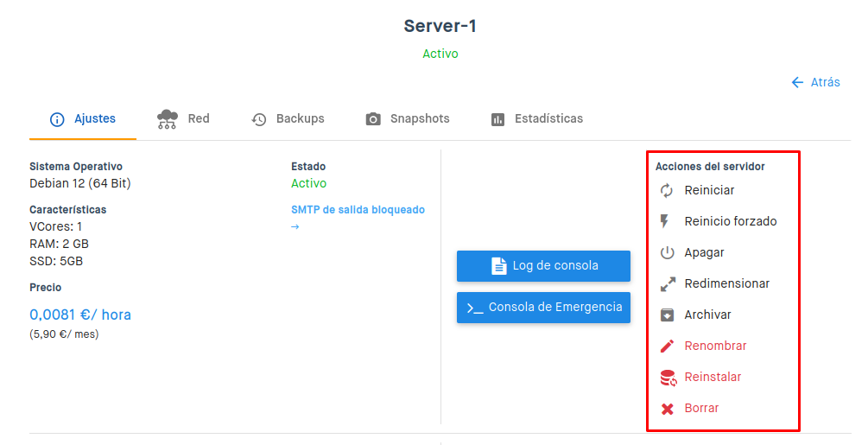Screen dimensions: 868x445
Task: Click the terminal prompt icon in Consola de Emergencia
Action: click(x=474, y=308)
